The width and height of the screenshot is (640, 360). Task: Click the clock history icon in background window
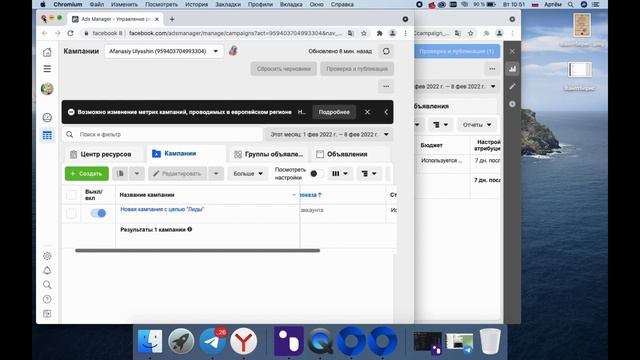click(x=512, y=104)
